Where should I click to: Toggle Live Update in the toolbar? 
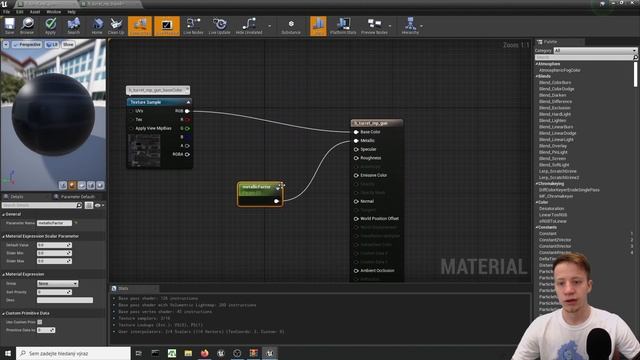220,26
